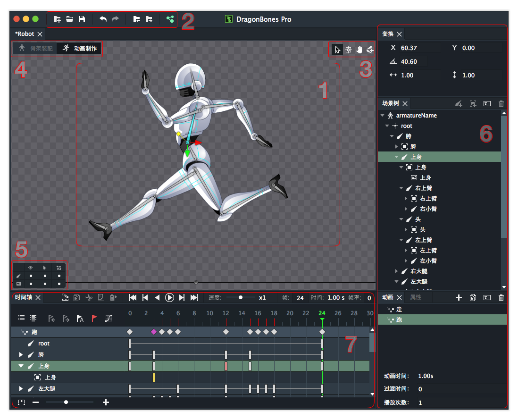The width and height of the screenshot is (518, 420).
Task: Step to the previous keyframe
Action: 145,298
